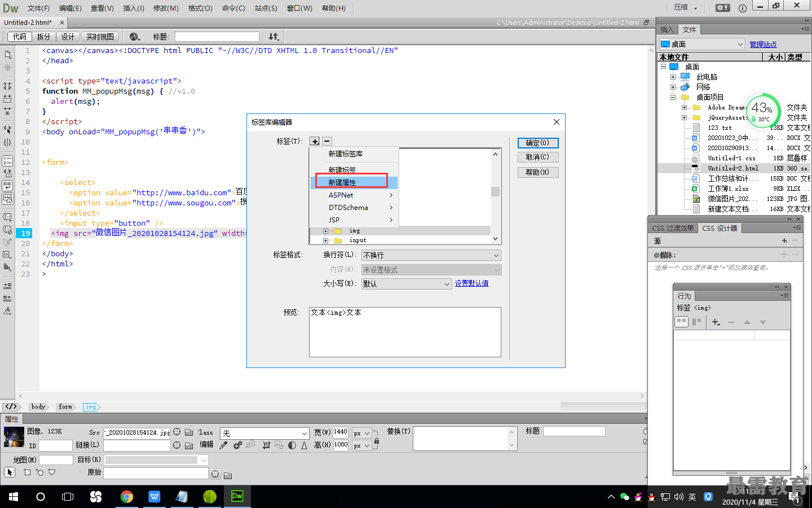Click the Select Parent Tag icon
Screen dimensions: 812x508
(x=7, y=129)
